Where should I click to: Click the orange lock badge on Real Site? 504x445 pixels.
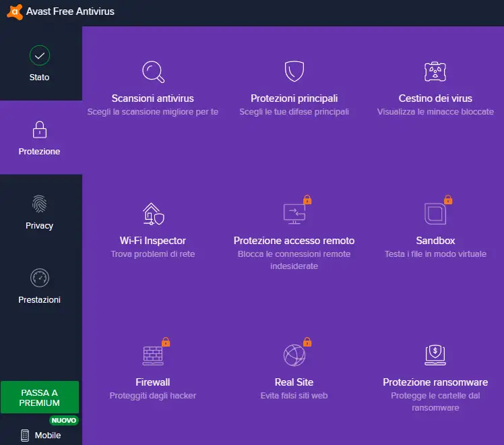pos(307,342)
